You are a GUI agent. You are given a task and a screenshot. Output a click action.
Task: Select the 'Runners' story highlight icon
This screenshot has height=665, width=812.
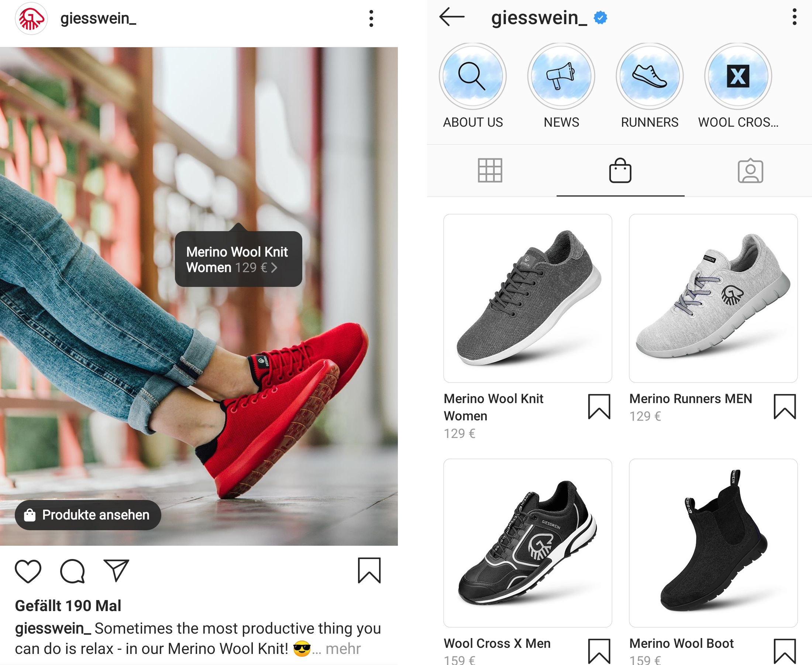tap(649, 81)
